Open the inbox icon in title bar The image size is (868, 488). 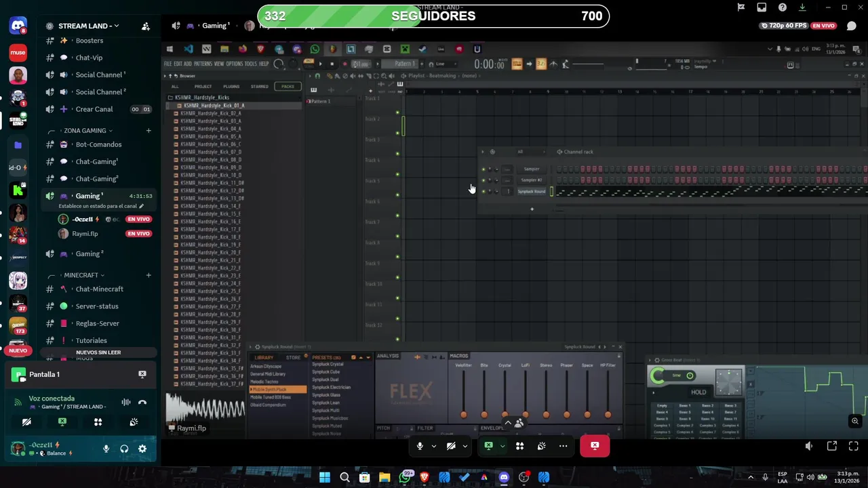coord(762,7)
